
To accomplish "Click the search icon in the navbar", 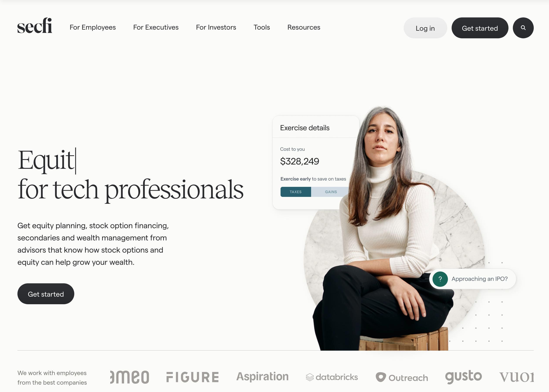I will 523,28.
